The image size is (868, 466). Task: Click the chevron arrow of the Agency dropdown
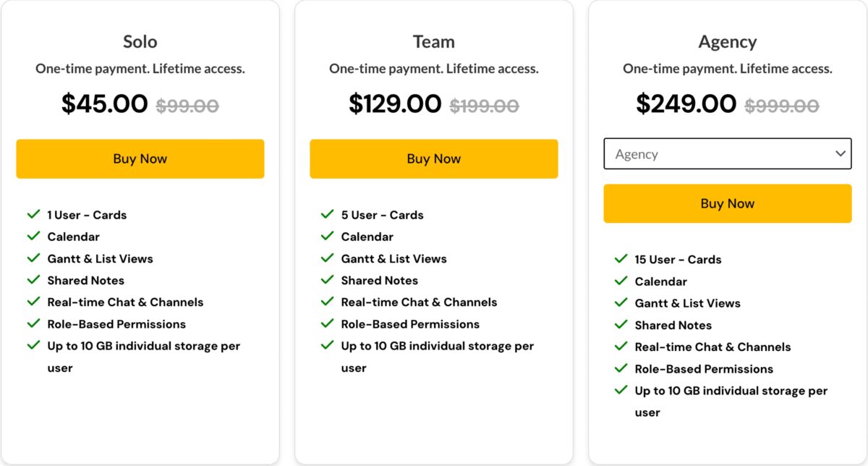pyautogui.click(x=841, y=154)
